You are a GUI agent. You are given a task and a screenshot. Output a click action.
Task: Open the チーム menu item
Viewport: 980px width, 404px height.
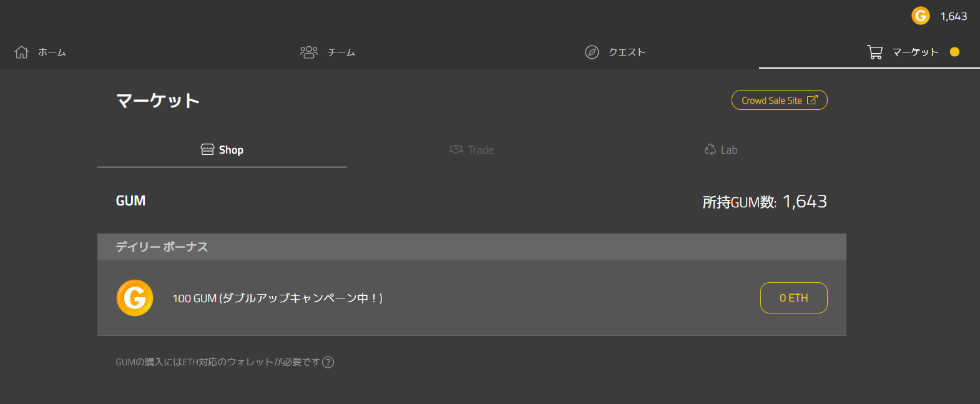pyautogui.click(x=341, y=52)
